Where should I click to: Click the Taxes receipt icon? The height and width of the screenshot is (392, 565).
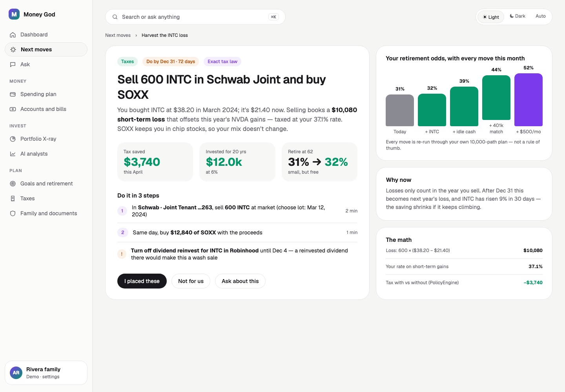[13, 199]
